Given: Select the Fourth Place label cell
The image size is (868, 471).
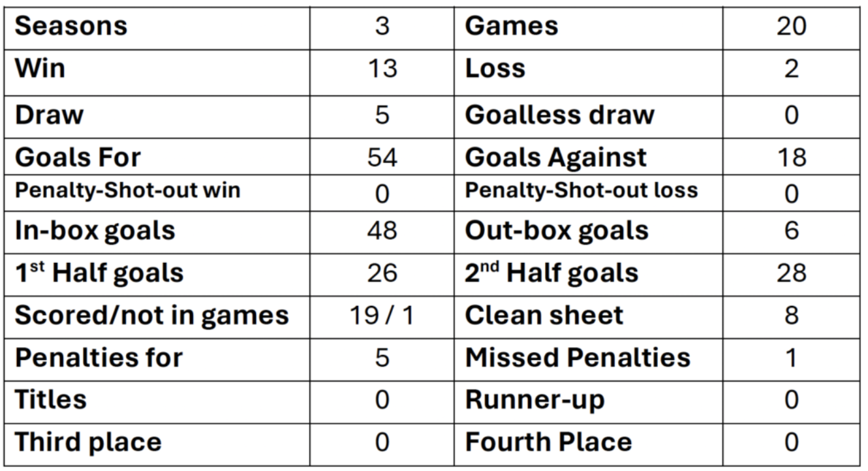Looking at the screenshot, I should (x=589, y=443).
